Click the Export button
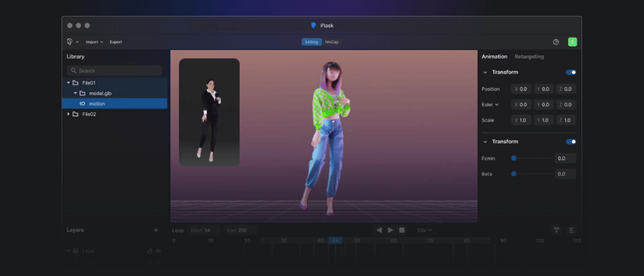 click(x=116, y=42)
